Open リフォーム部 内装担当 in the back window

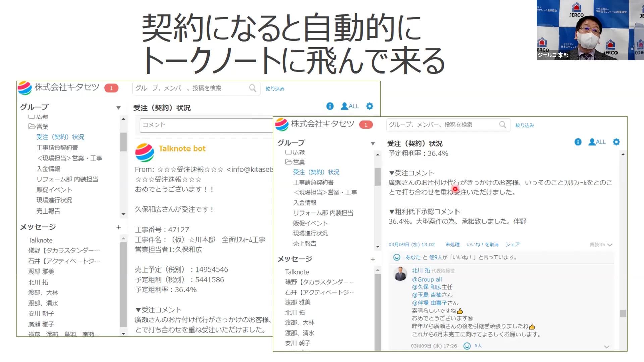(x=67, y=179)
